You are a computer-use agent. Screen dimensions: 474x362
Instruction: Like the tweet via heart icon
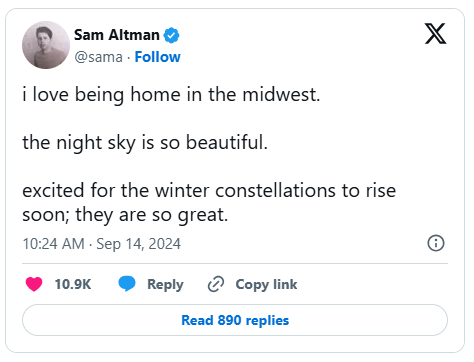click(x=34, y=284)
